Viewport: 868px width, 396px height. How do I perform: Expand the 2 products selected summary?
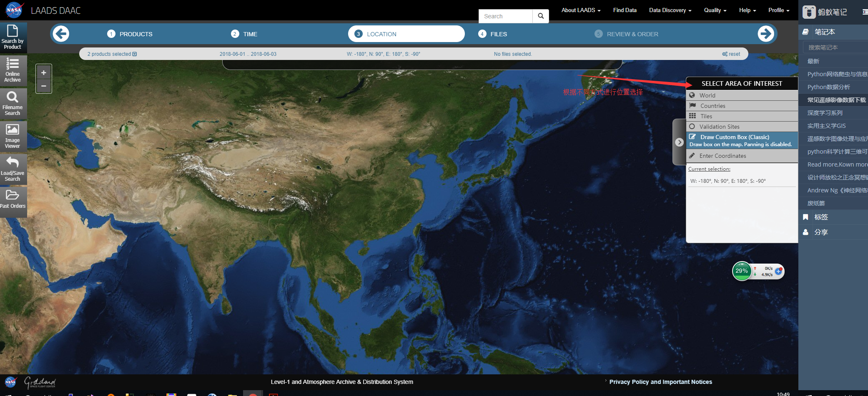[x=111, y=54]
